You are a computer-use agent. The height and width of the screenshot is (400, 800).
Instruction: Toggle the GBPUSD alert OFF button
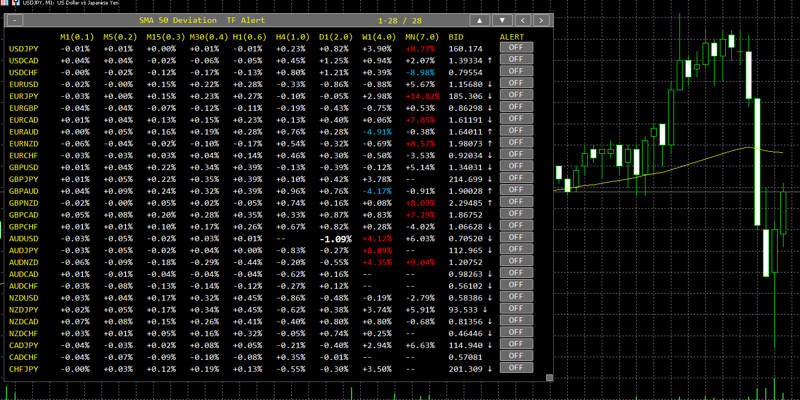click(516, 166)
